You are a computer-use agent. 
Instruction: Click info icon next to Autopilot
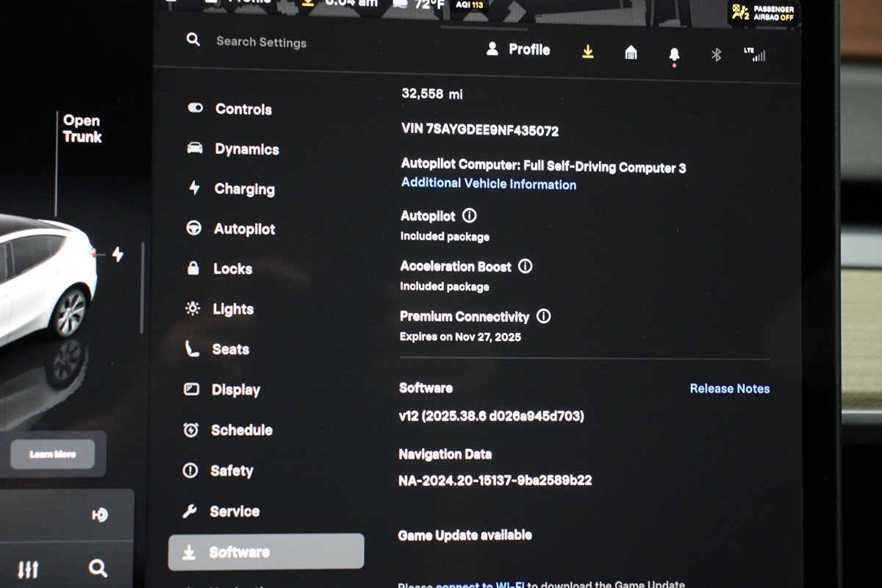pos(469,216)
